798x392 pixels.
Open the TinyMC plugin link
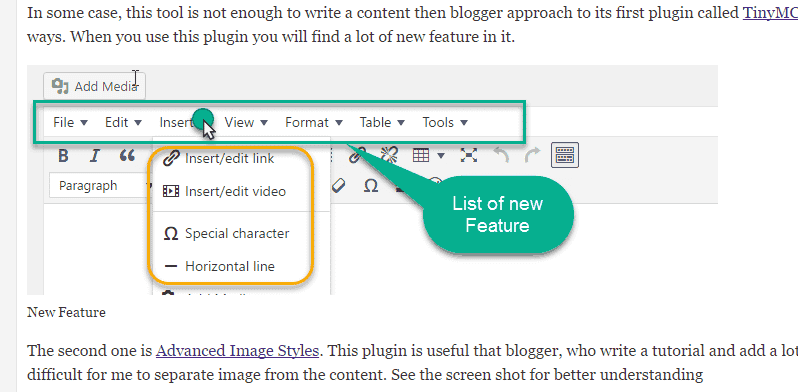(771, 13)
